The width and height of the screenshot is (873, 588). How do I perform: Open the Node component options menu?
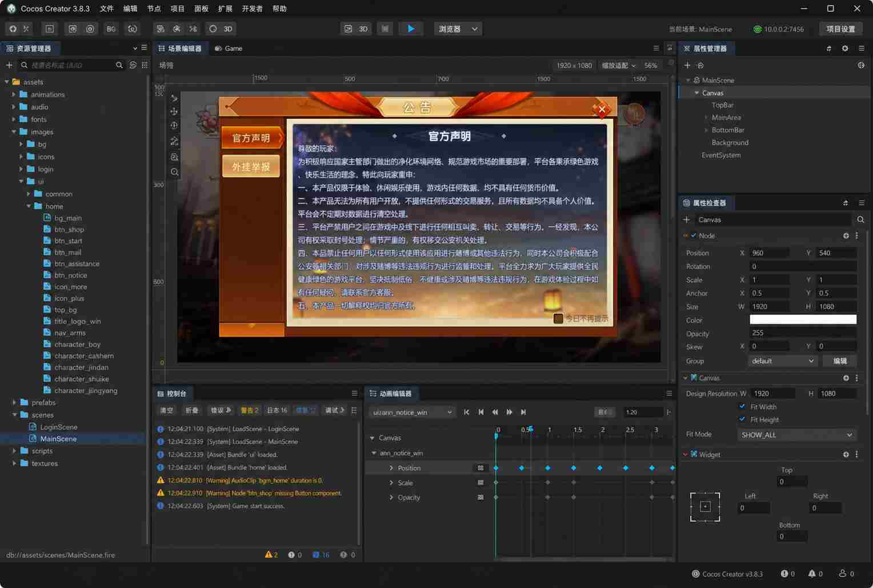click(856, 235)
